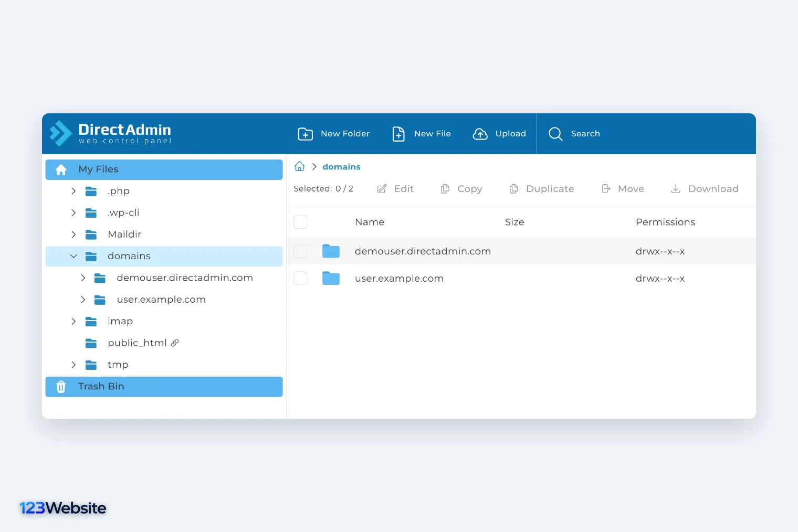Screen dimensions: 798x532
Task: Expand the .wp-cli folder in tree
Action: coord(73,213)
